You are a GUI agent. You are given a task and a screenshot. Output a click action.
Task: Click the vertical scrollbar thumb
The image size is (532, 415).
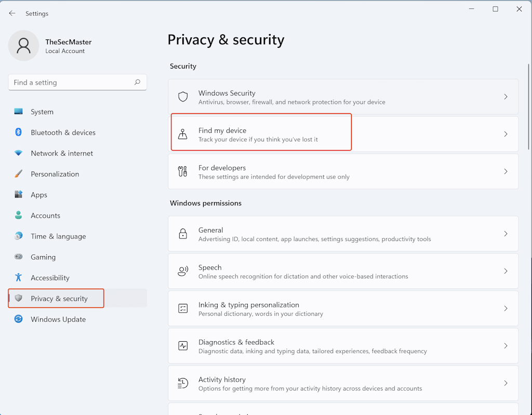pos(528,107)
